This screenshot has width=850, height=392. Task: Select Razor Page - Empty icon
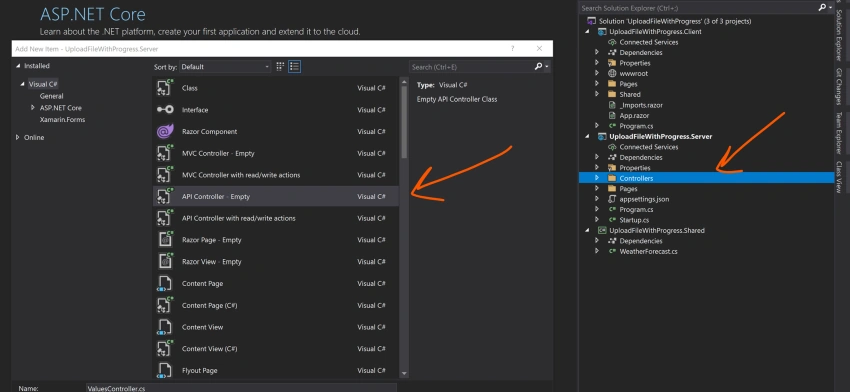tap(165, 240)
